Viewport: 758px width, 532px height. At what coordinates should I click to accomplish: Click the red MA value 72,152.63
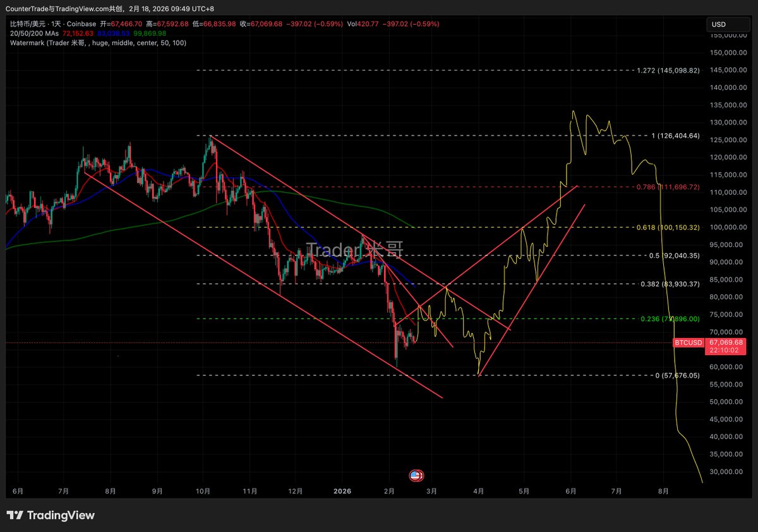pos(78,33)
